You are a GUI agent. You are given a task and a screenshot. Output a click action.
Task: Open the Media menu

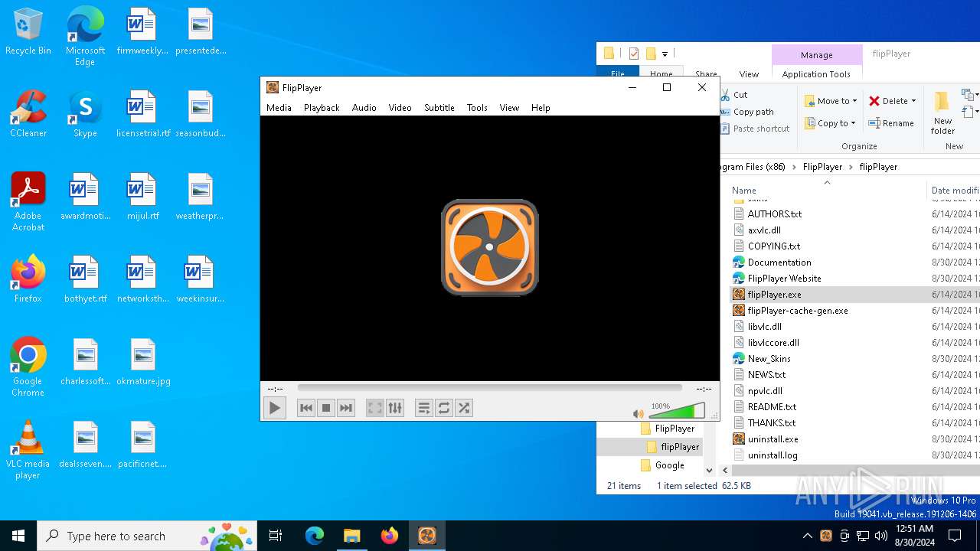pos(279,108)
